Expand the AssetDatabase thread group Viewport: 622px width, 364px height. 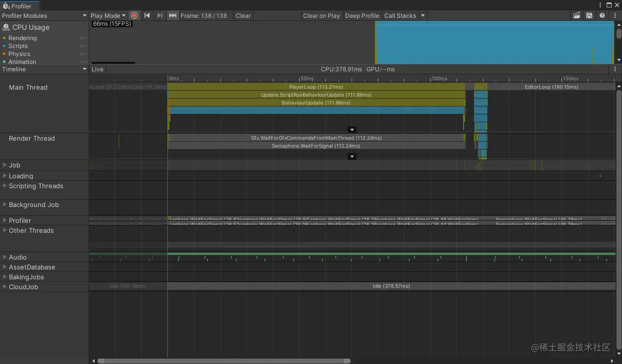tap(4, 267)
